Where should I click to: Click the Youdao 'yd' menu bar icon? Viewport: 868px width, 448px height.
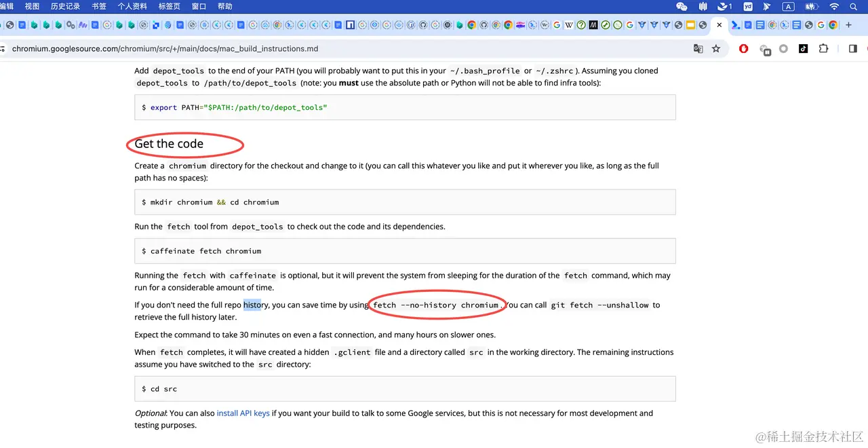748,6
